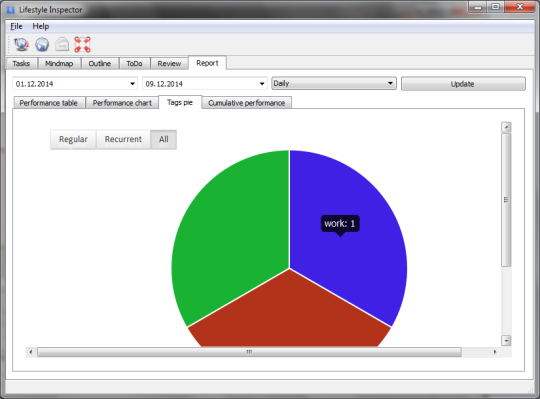The width and height of the screenshot is (540, 399).
Task: Switch to the Review tab
Action: coord(169,63)
